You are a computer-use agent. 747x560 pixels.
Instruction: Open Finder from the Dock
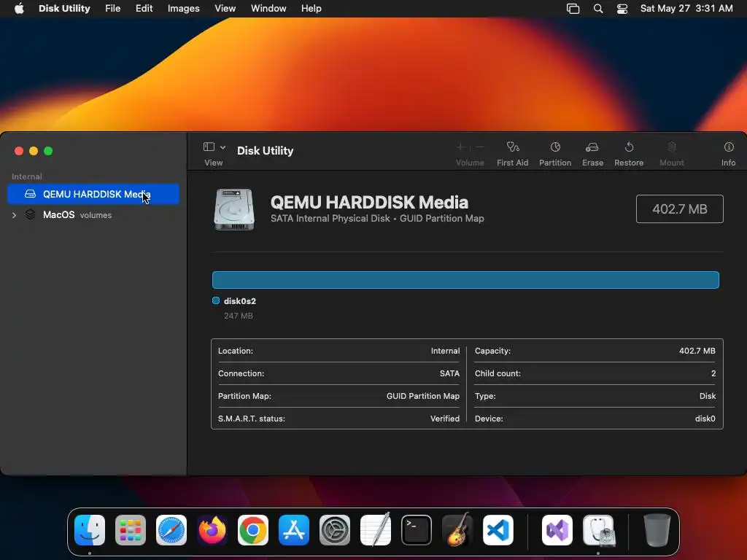[90, 530]
